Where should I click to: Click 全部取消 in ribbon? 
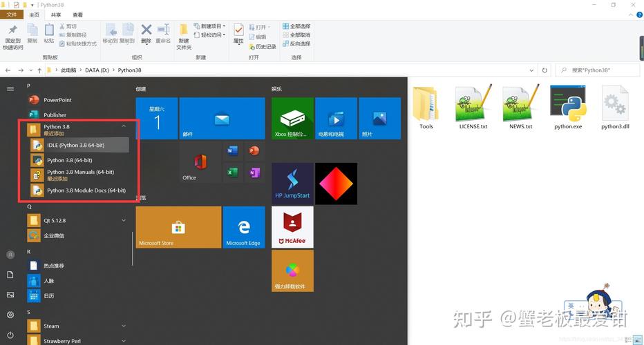296,35
